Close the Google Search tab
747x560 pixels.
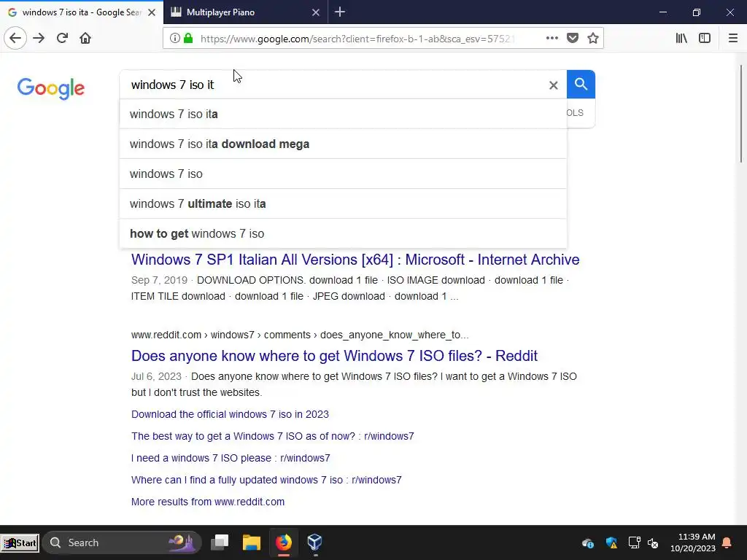point(152,12)
